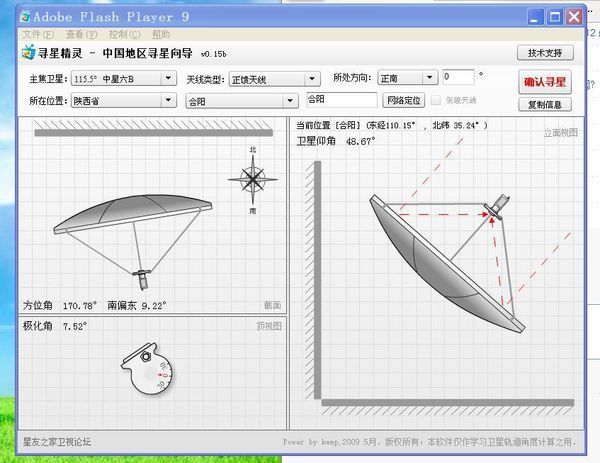600x463 pixels.
Task: Click the 技术支持 support button
Action: 545,53
